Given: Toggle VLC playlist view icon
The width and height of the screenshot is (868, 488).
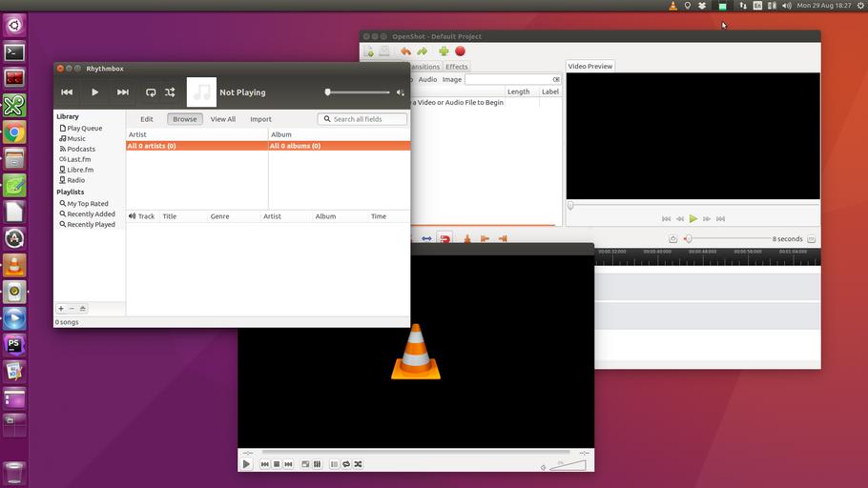Looking at the screenshot, I should click(x=334, y=464).
